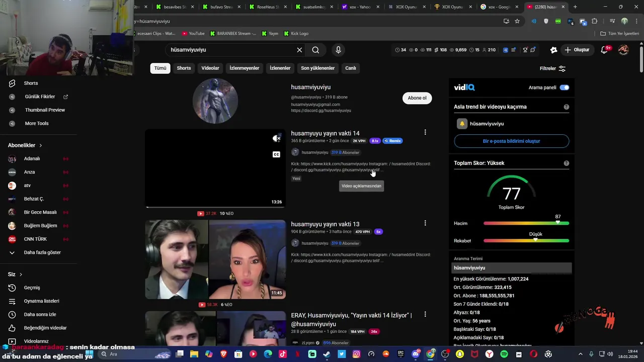Open Steam from the taskbar
The height and width of the screenshot is (362, 644).
[x=327, y=354]
